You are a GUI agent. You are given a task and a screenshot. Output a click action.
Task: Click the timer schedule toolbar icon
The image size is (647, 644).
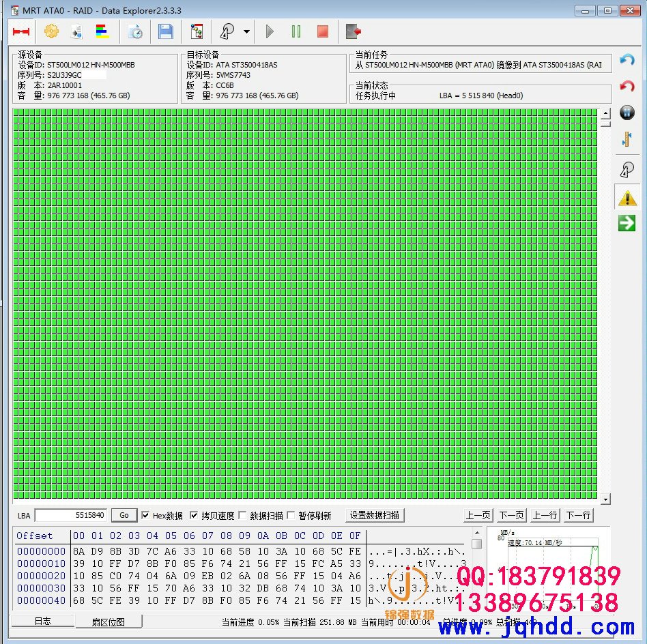point(135,31)
